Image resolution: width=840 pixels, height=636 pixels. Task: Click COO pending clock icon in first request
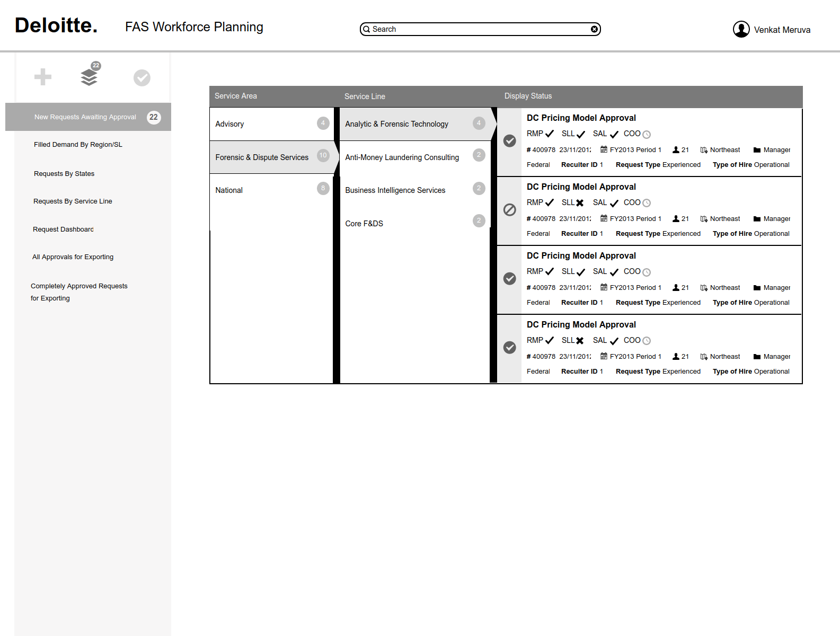(x=647, y=135)
